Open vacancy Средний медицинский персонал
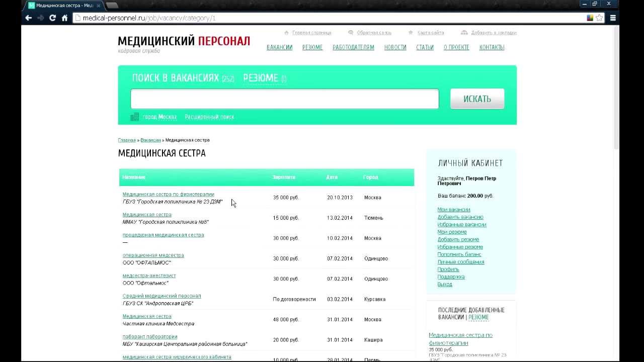The height and width of the screenshot is (362, 644). pyautogui.click(x=162, y=296)
